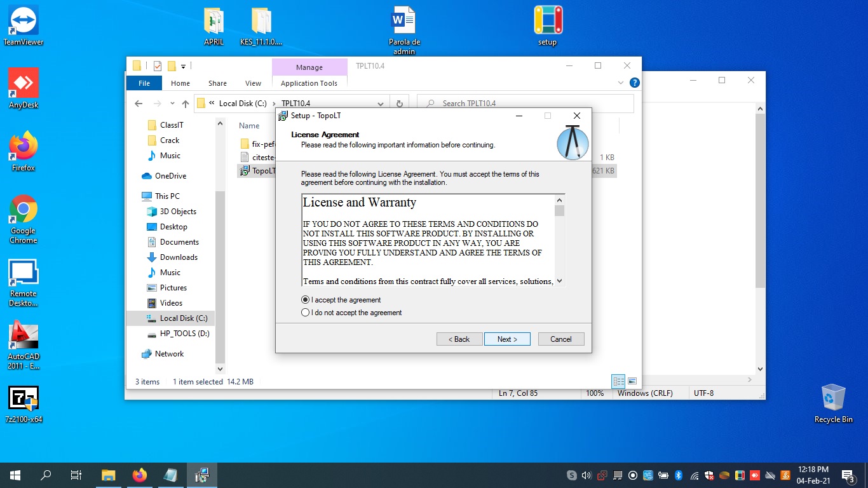Select "I do not accept the agreement"
Screen dimensions: 868x488
[306, 313]
